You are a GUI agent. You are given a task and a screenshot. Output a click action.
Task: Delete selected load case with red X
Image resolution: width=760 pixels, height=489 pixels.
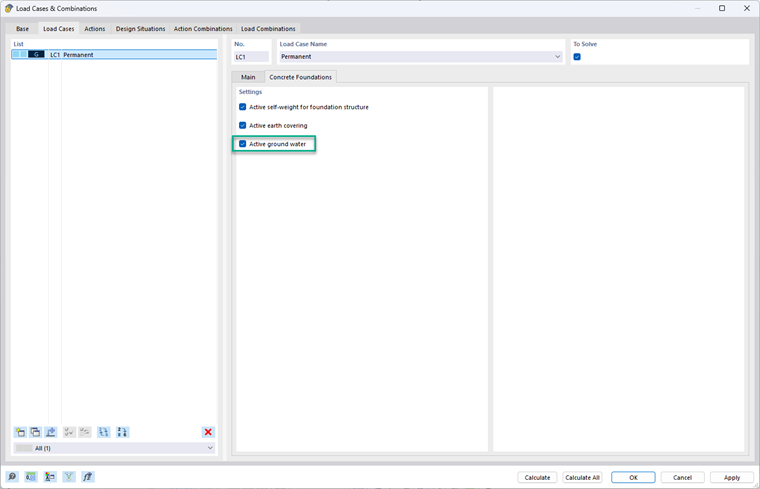(208, 432)
